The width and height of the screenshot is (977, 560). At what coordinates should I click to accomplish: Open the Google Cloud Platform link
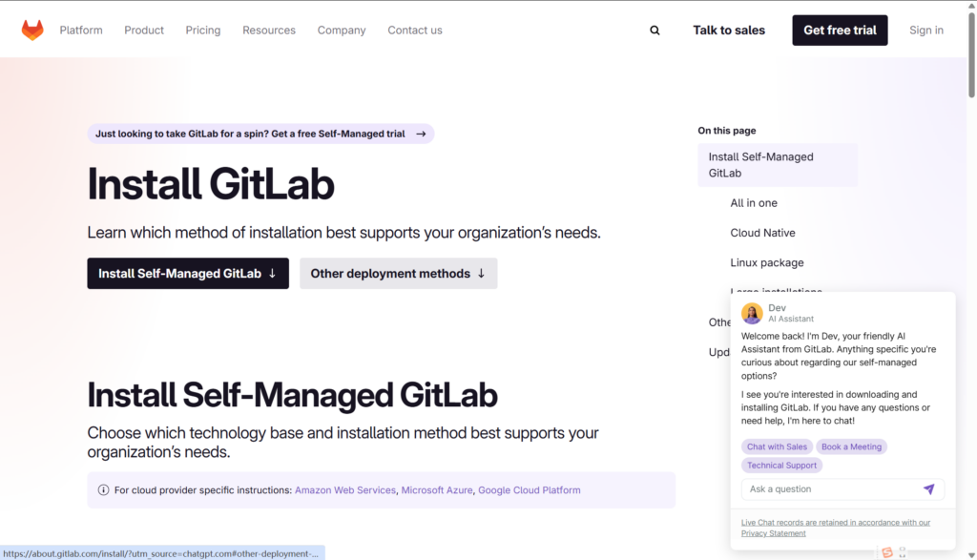pyautogui.click(x=529, y=490)
